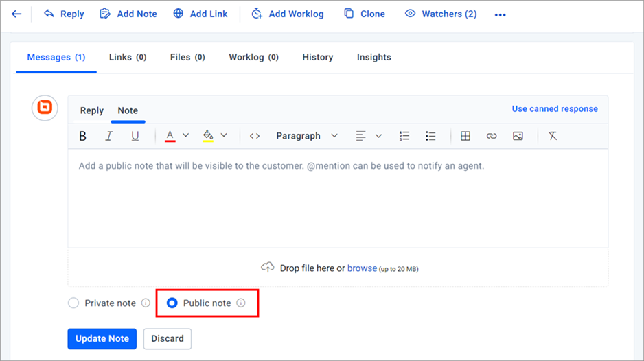
Task: Switch to the Worklog (0) tab
Action: 254,57
